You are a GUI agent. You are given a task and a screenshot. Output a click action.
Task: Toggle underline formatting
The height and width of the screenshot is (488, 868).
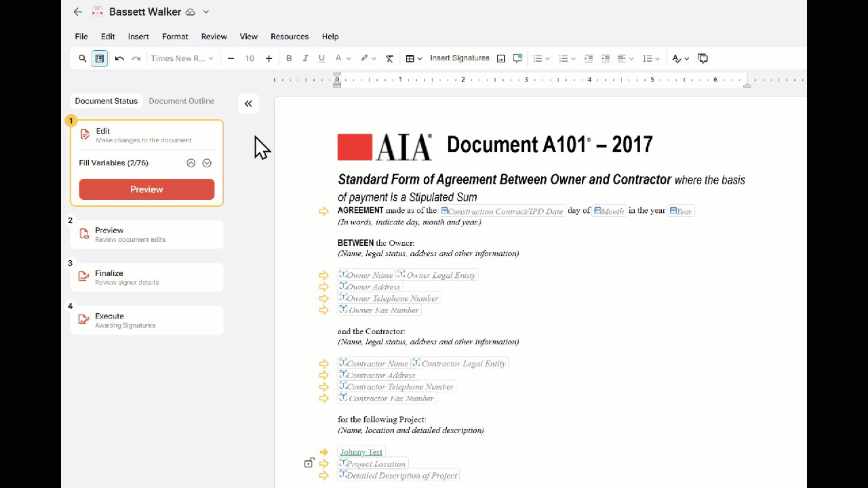point(321,59)
